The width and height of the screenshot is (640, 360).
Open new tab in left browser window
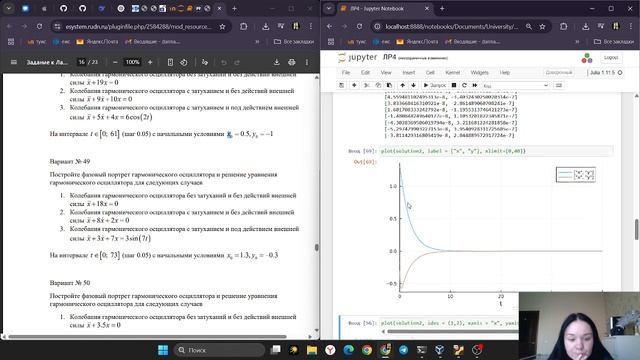[234, 8]
